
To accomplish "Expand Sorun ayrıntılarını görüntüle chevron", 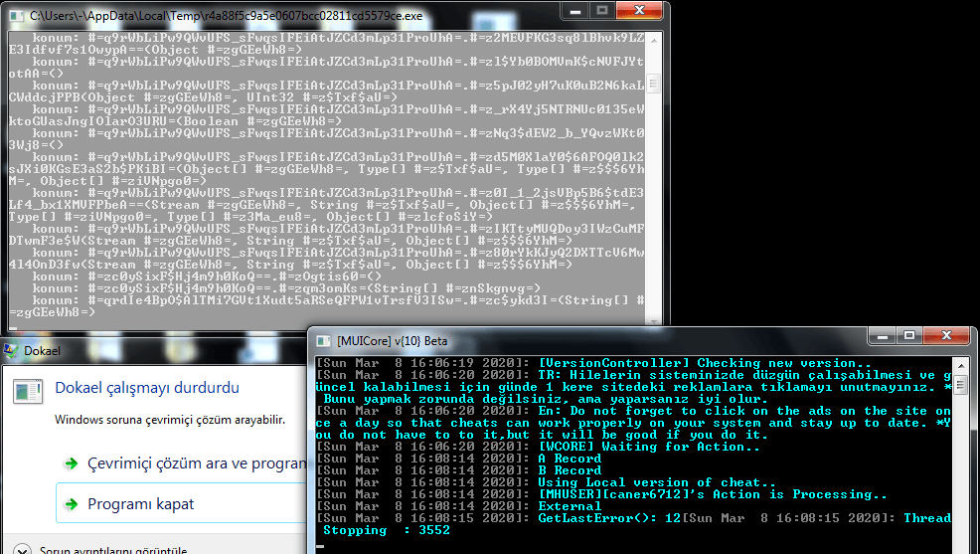I will (22, 550).
